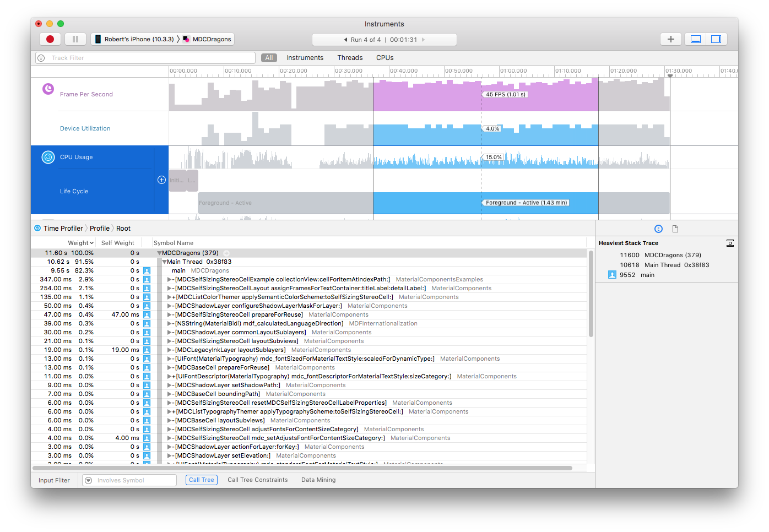Open Call Tree Constraints options
The height and width of the screenshot is (532, 769).
(257, 480)
